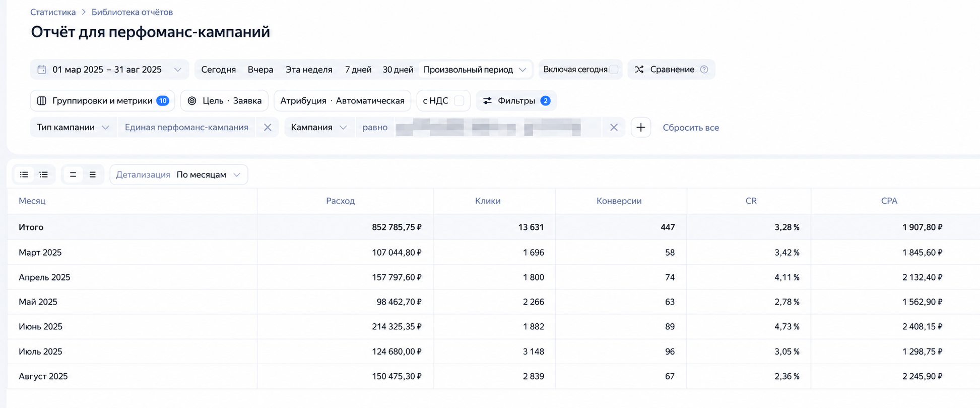This screenshot has height=408, width=980.
Task: Select the Итого row label
Action: click(31, 227)
